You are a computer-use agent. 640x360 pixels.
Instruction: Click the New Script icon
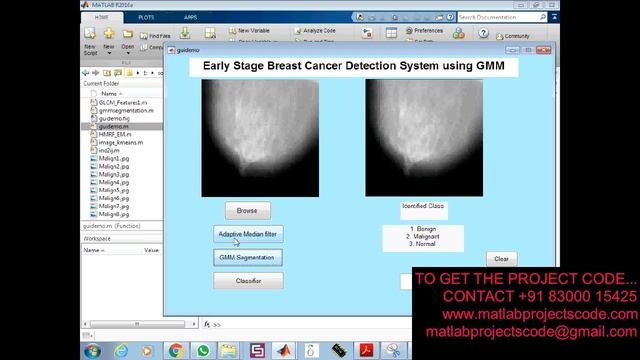[x=90, y=33]
